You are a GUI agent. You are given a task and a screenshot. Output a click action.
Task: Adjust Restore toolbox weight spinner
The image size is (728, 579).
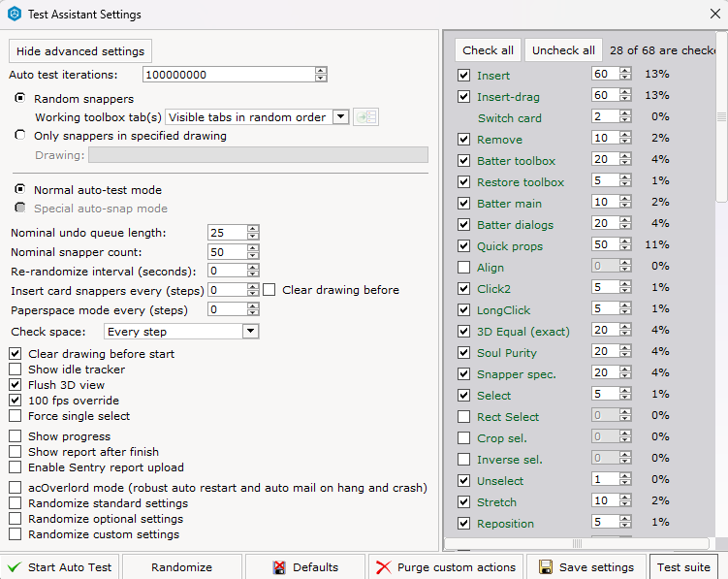(x=625, y=180)
